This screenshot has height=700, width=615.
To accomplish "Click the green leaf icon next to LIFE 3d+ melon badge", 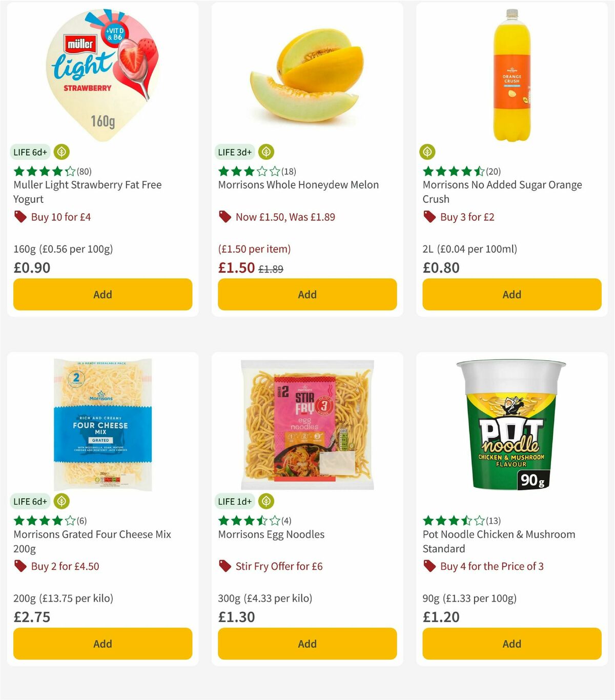I will (266, 152).
